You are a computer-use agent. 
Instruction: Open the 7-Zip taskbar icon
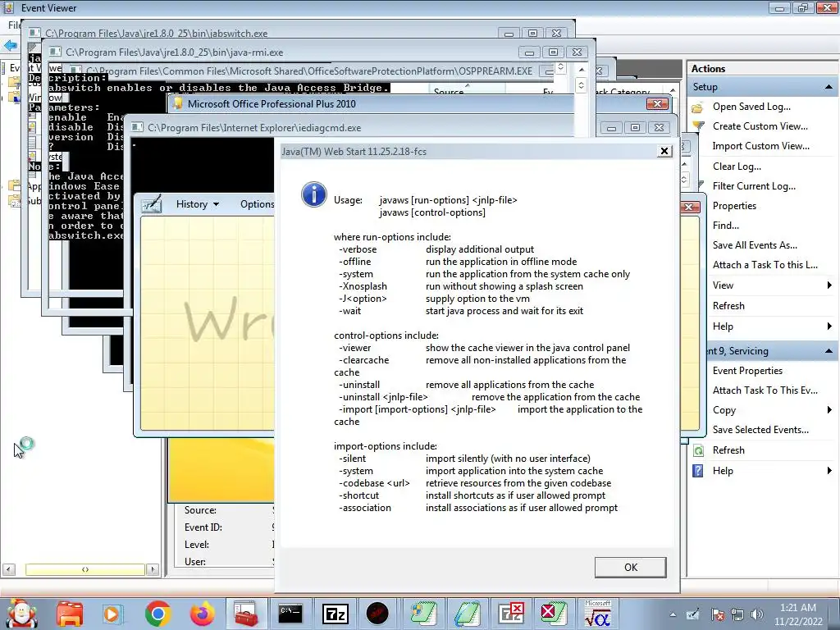click(336, 614)
